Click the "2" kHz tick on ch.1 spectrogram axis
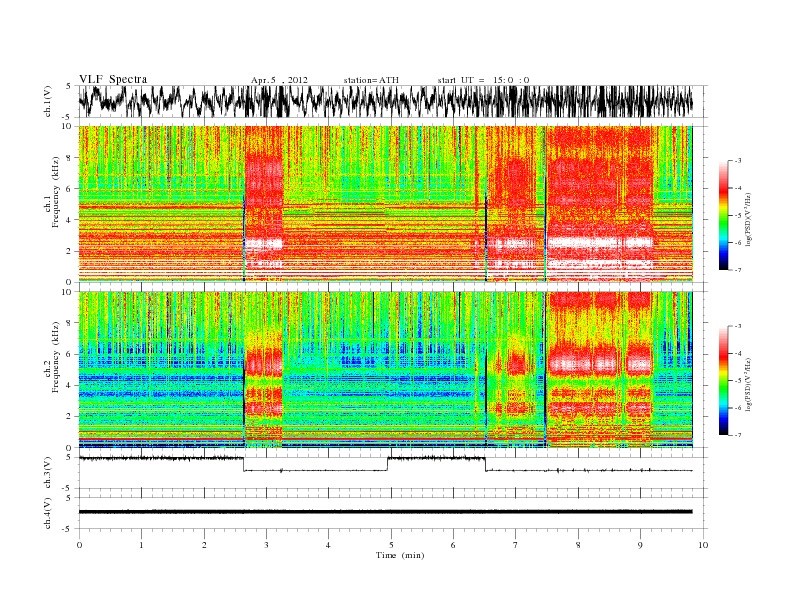Viewport: 792px width, 612px height. point(70,251)
